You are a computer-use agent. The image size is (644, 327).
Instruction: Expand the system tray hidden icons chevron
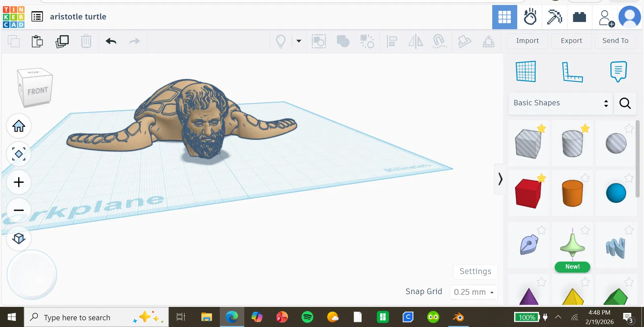pos(558,317)
